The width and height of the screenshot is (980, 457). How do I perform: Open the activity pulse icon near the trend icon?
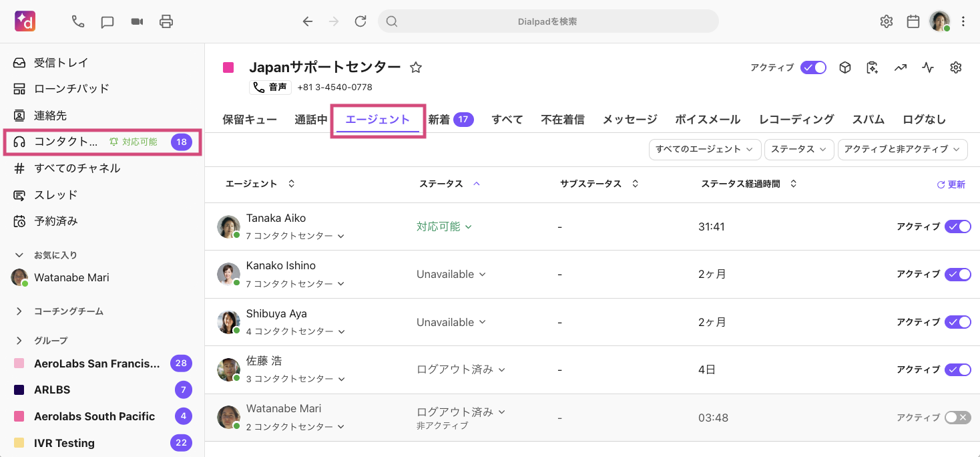pos(928,67)
